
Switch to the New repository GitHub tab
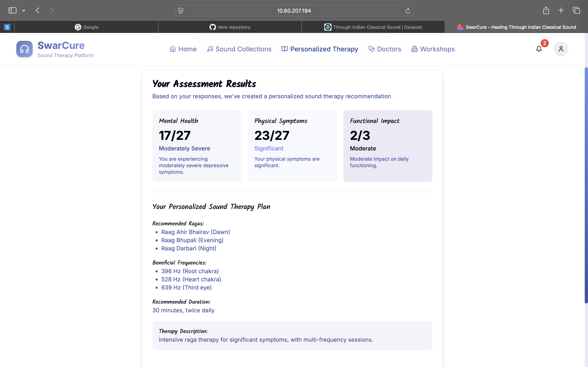pyautogui.click(x=230, y=27)
